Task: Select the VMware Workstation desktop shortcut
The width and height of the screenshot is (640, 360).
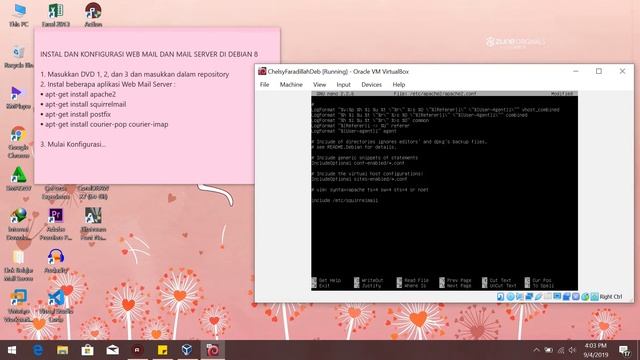Action: (x=19, y=306)
